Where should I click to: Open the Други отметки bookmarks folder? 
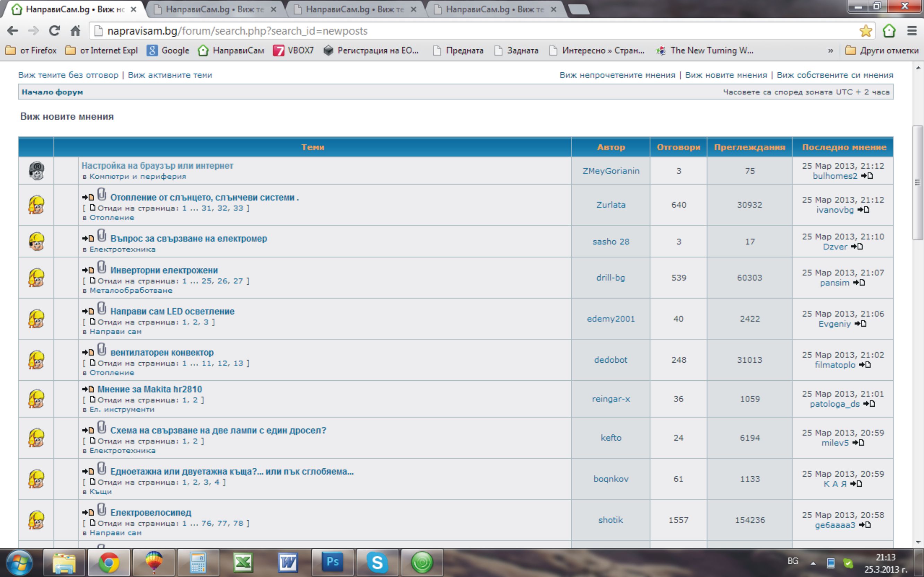(x=882, y=50)
